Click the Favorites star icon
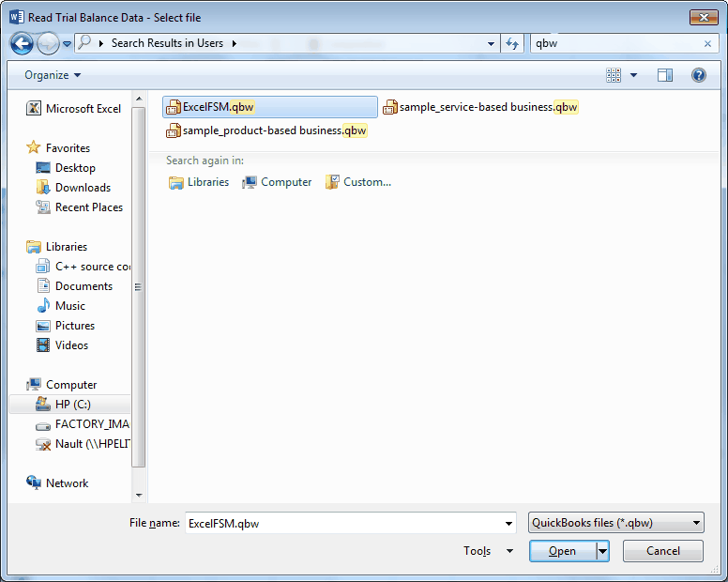This screenshot has height=582, width=728. pos(33,147)
